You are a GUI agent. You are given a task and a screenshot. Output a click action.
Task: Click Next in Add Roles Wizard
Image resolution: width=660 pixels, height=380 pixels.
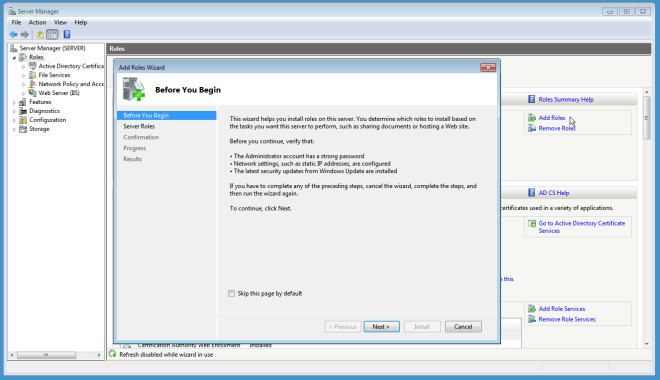click(x=381, y=327)
